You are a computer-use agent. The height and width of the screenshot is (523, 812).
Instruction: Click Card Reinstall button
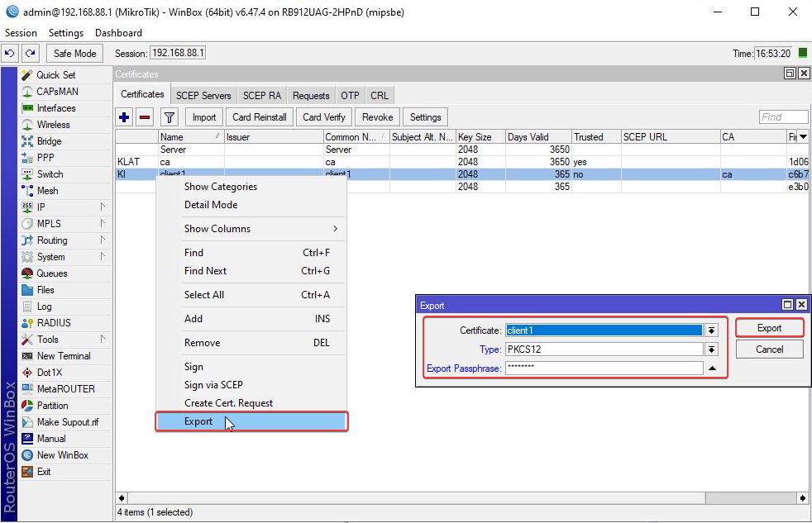click(260, 117)
